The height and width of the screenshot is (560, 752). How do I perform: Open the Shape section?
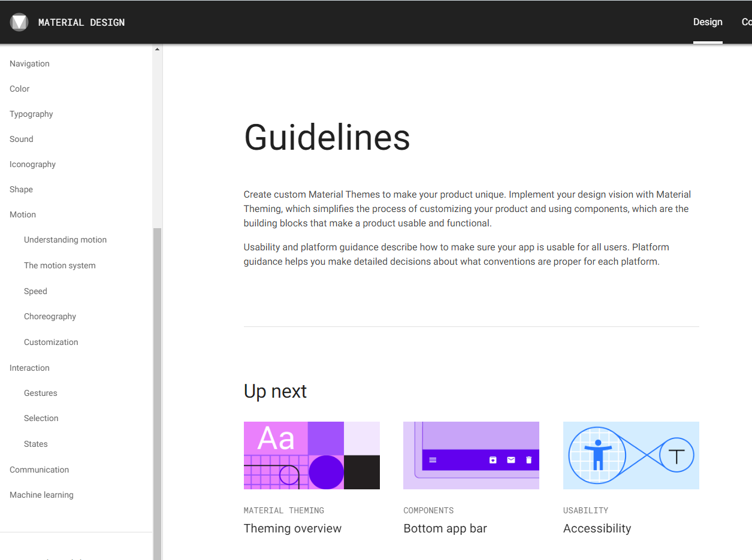click(x=21, y=189)
